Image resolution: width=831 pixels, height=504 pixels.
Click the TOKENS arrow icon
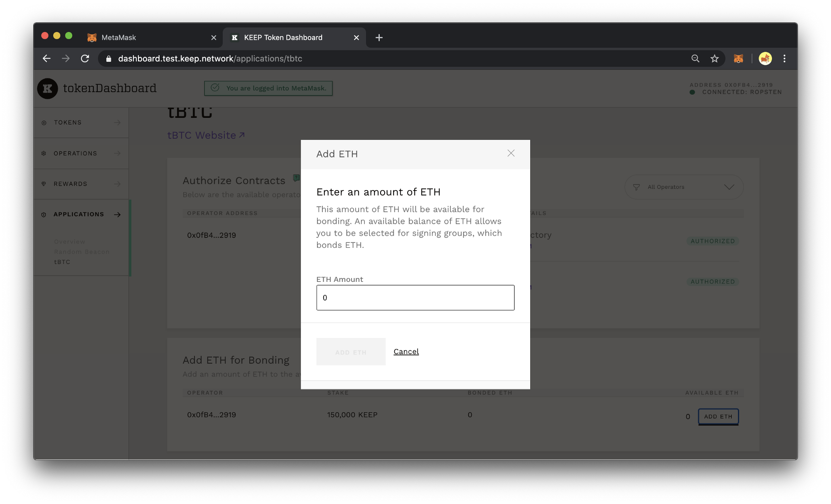pos(118,122)
